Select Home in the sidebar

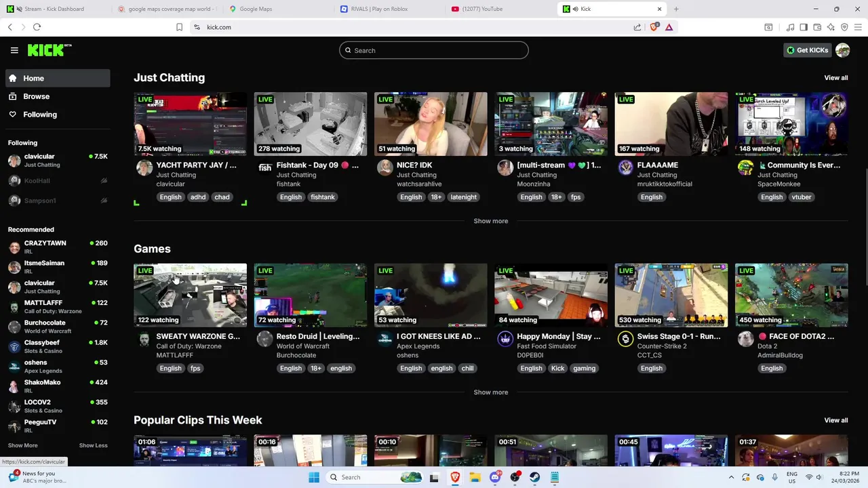(58, 78)
